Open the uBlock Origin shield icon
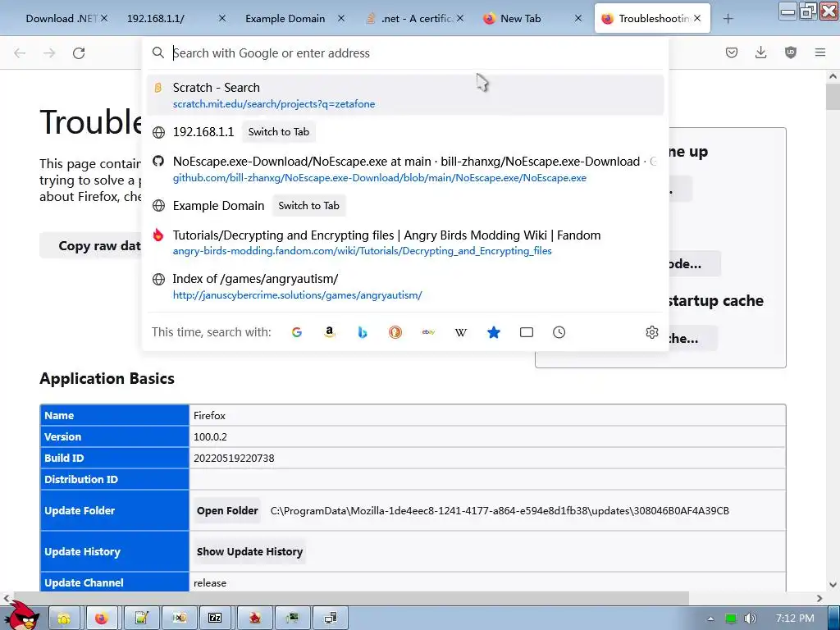 coord(790,52)
